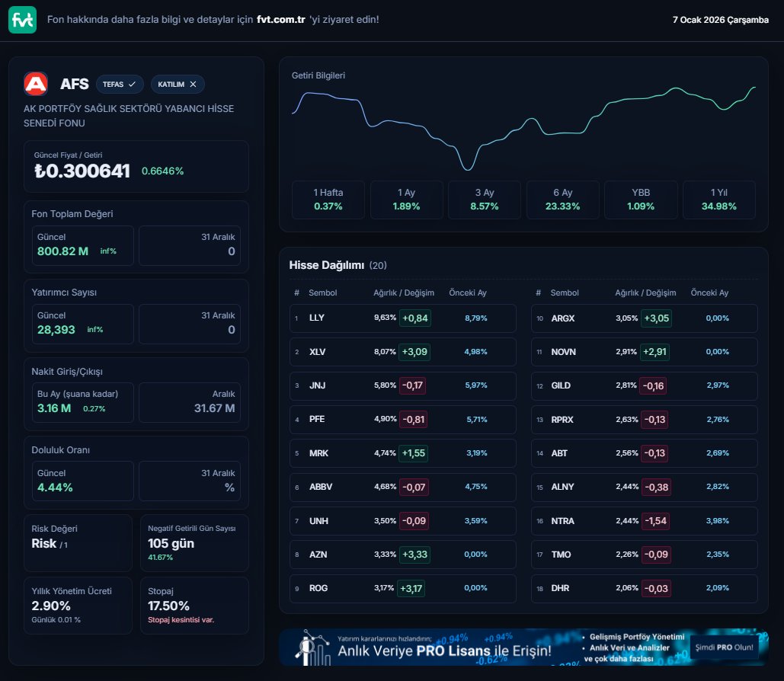The image size is (784, 681).
Task: Click the PRO Lisans banner analytics icon
Action: tap(315, 648)
